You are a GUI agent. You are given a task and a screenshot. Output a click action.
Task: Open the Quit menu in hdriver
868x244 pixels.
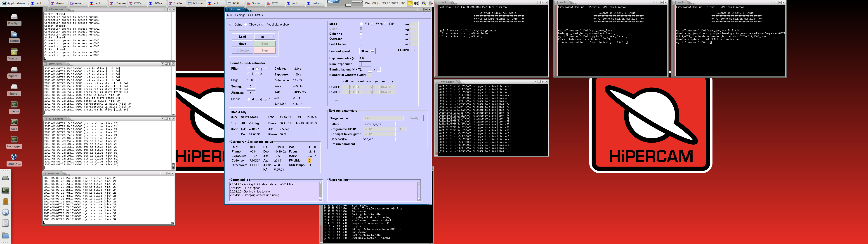(x=230, y=15)
